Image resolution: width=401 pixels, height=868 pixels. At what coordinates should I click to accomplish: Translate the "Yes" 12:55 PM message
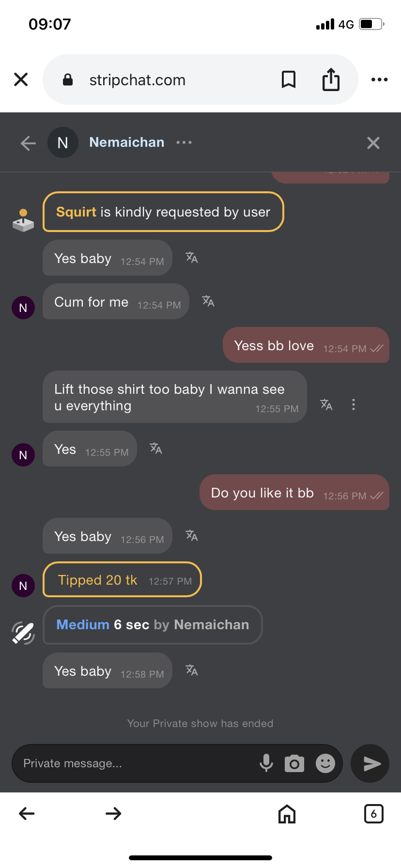tap(156, 449)
